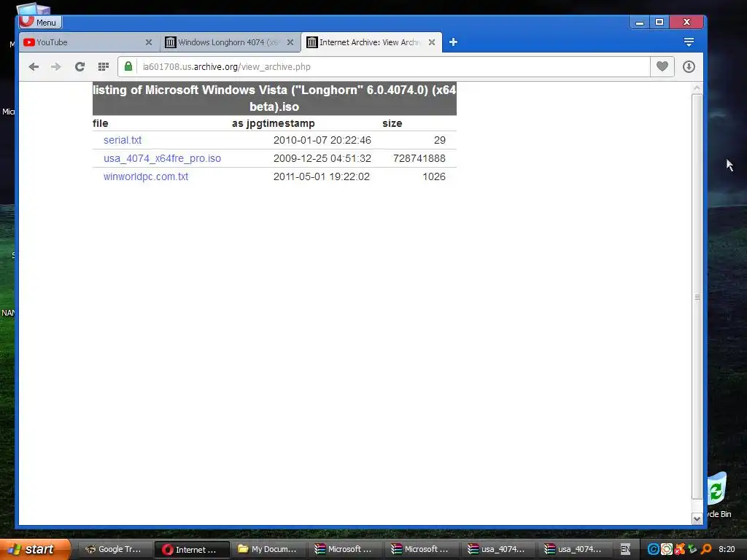Viewport: 747px width, 560px height.
Task: Click the page scrollbar down arrow
Action: (697, 518)
